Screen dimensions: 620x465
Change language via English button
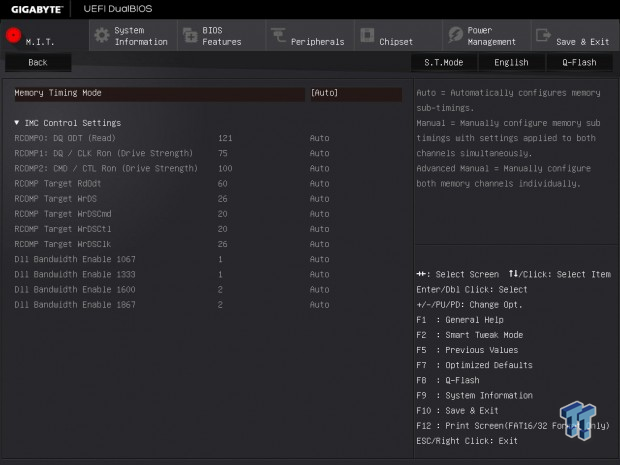511,62
